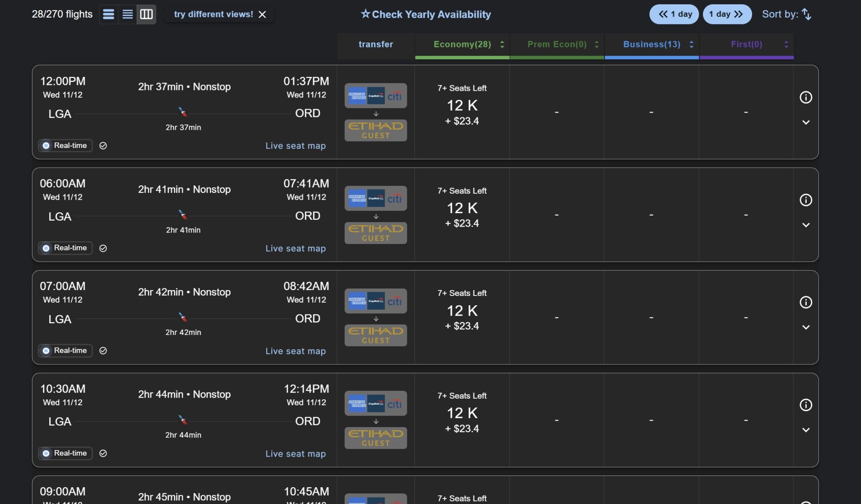Click Etihad Guest logo on 06:00AM flight
The image size is (861, 504).
pyautogui.click(x=376, y=233)
